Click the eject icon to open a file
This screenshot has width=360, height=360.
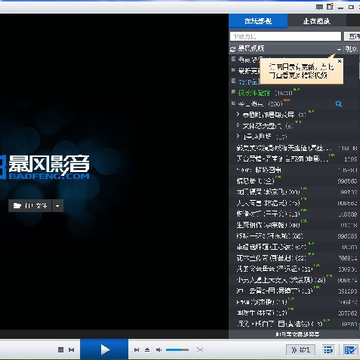tap(147, 350)
